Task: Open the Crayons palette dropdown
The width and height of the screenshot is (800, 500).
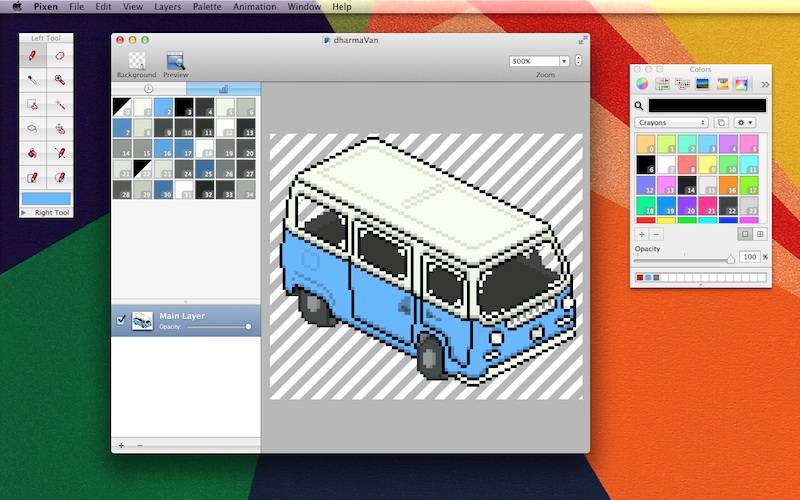Action: pyautogui.click(x=671, y=122)
